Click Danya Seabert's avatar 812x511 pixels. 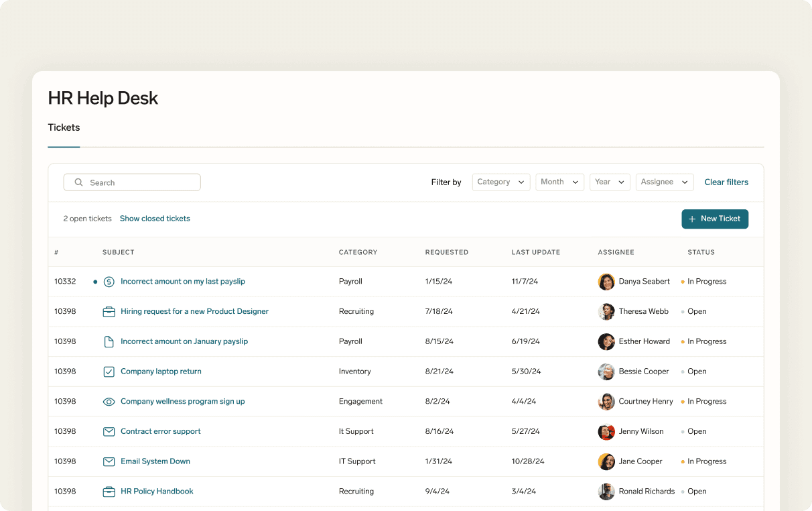(606, 282)
